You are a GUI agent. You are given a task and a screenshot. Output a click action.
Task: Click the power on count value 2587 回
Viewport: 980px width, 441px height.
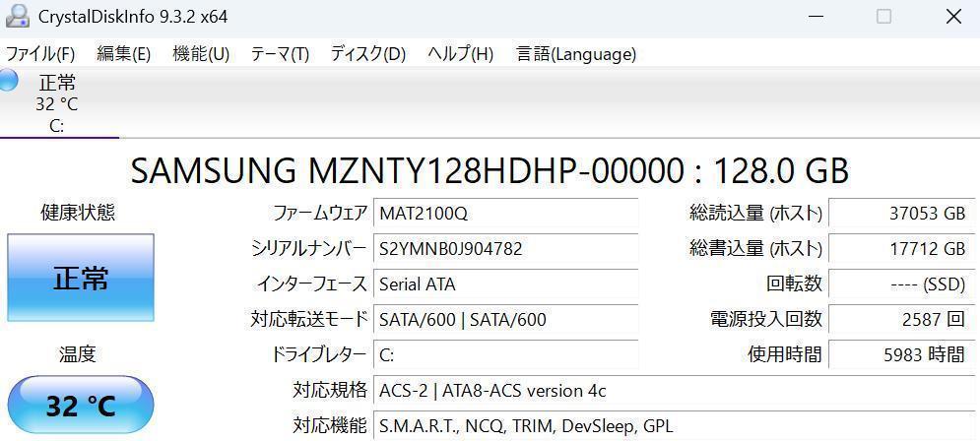pyautogui.click(x=901, y=320)
